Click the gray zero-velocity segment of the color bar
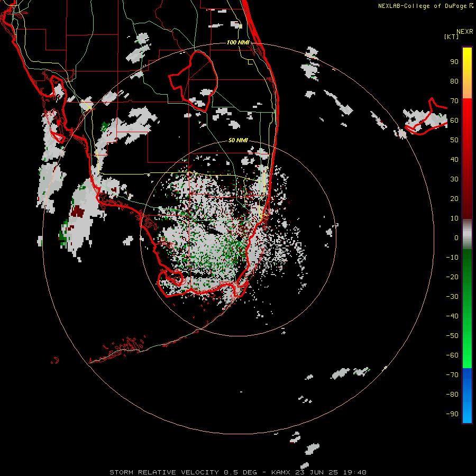The image size is (476, 476). (467, 234)
